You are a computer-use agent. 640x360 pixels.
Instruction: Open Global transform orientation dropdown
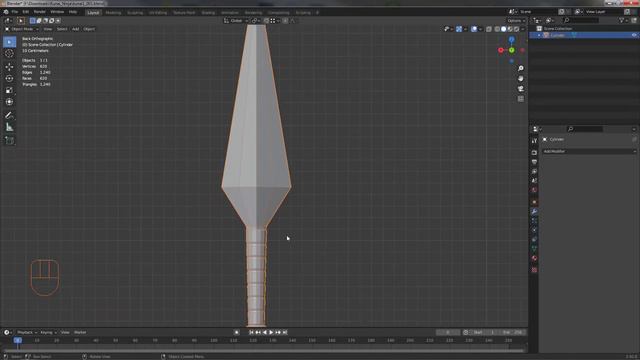(236, 20)
